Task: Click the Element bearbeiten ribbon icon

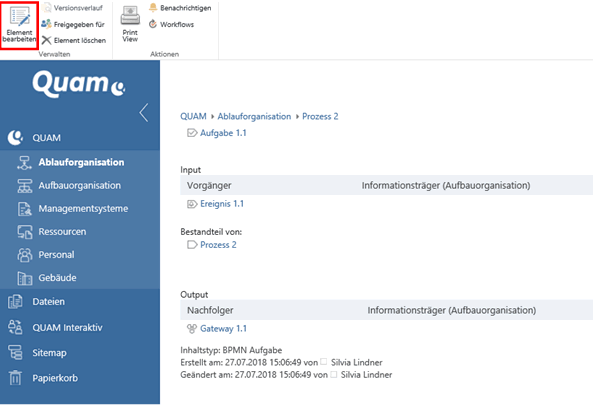Action: tap(19, 17)
